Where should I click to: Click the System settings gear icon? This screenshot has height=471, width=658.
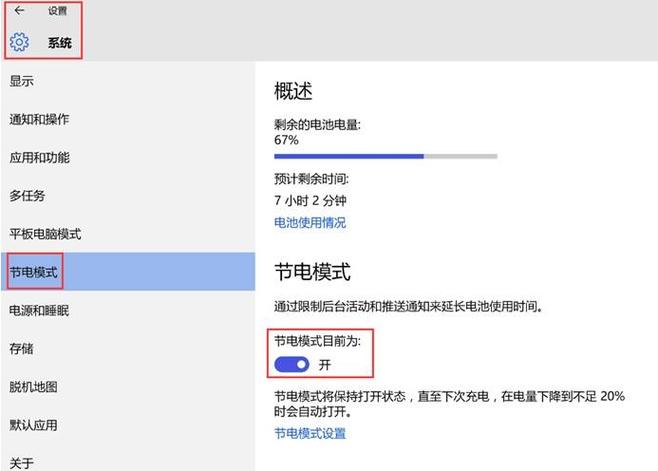coord(19,42)
